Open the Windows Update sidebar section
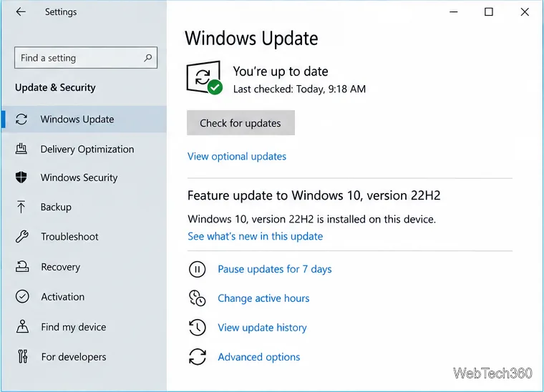 [84, 119]
